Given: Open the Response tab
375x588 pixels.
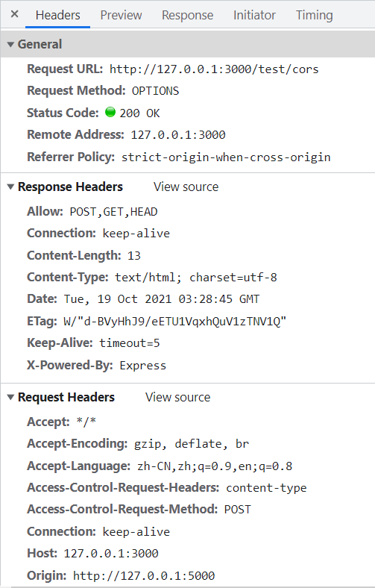Looking at the screenshot, I should pyautogui.click(x=187, y=15).
